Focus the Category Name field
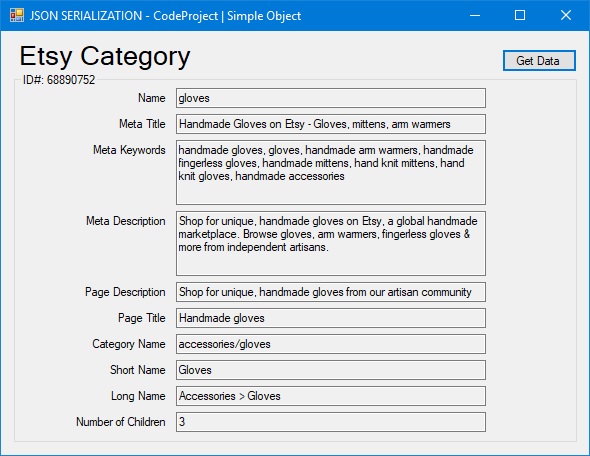 point(331,344)
